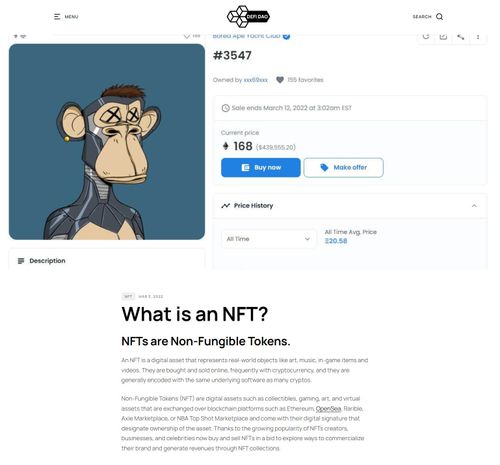Expand the Description panel

(107, 261)
